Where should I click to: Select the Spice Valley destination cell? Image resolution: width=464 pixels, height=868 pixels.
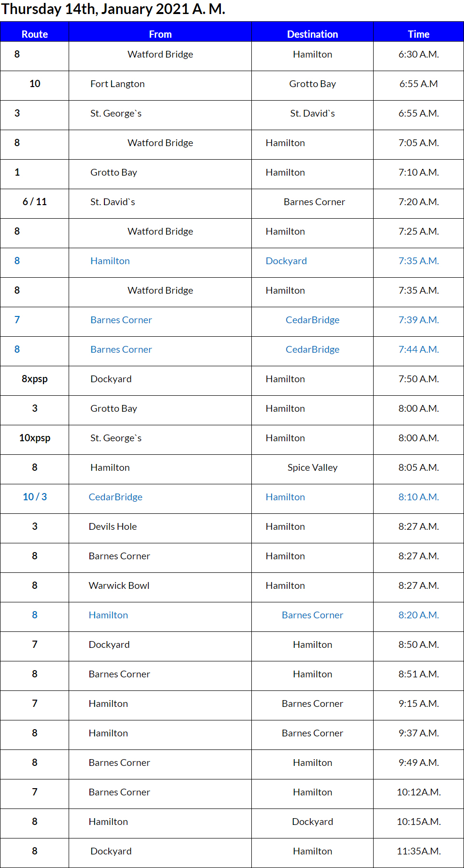(312, 467)
